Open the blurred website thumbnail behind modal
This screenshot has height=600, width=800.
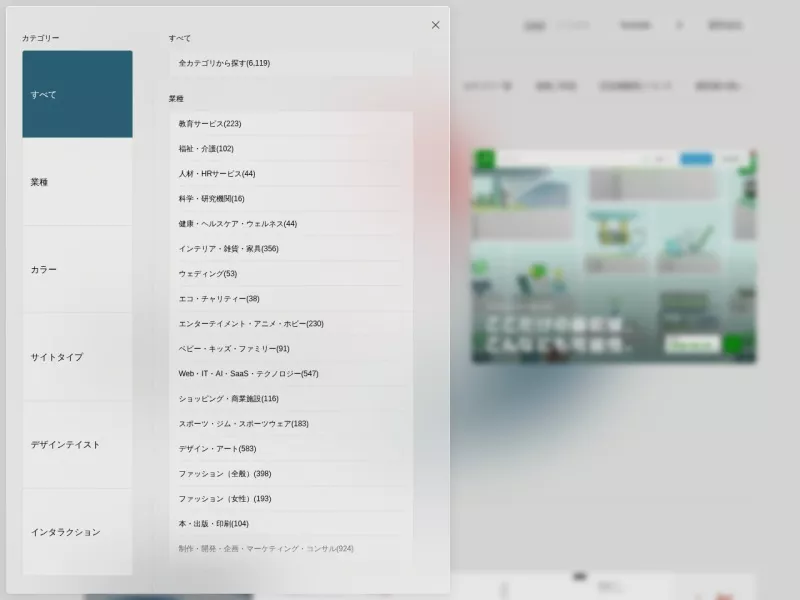click(614, 256)
